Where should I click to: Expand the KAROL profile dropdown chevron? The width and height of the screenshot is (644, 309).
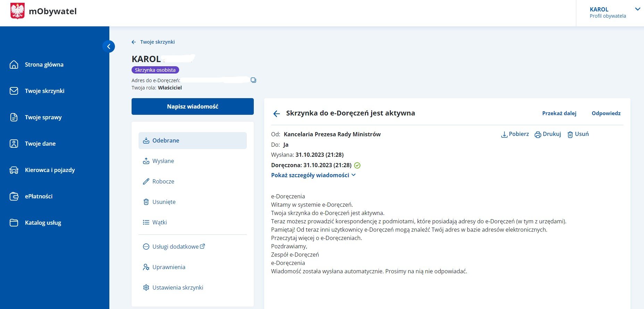637,9
